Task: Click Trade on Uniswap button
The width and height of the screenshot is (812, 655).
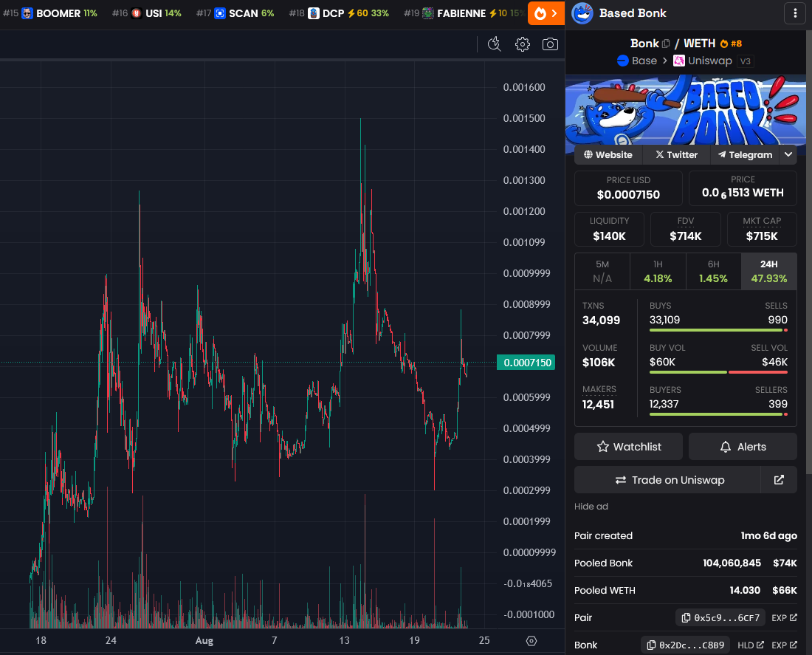Action: (x=667, y=480)
